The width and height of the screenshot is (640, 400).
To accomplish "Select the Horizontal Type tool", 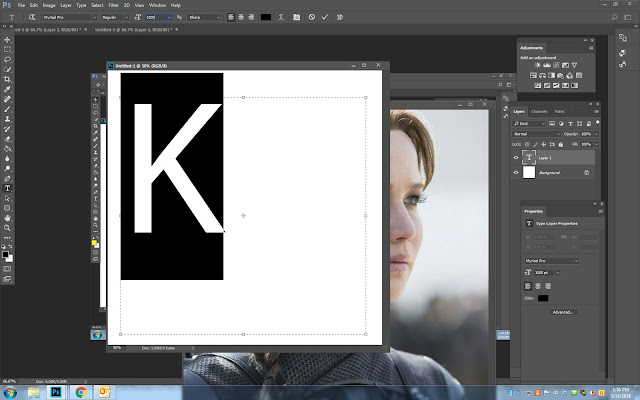I will [x=8, y=187].
